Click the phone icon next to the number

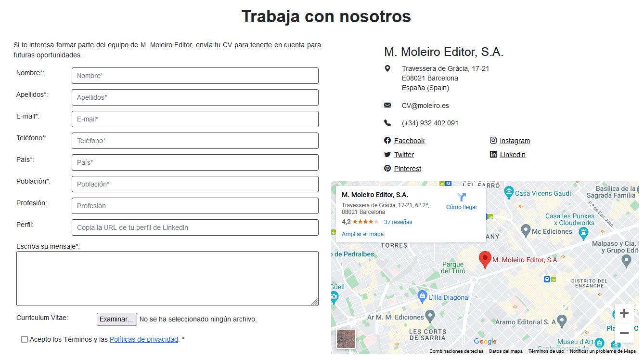pos(388,123)
